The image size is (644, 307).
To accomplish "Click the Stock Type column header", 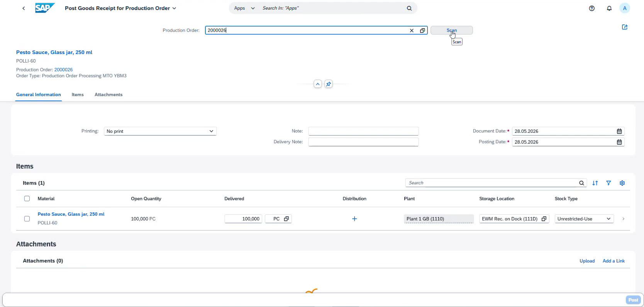I will (566, 199).
